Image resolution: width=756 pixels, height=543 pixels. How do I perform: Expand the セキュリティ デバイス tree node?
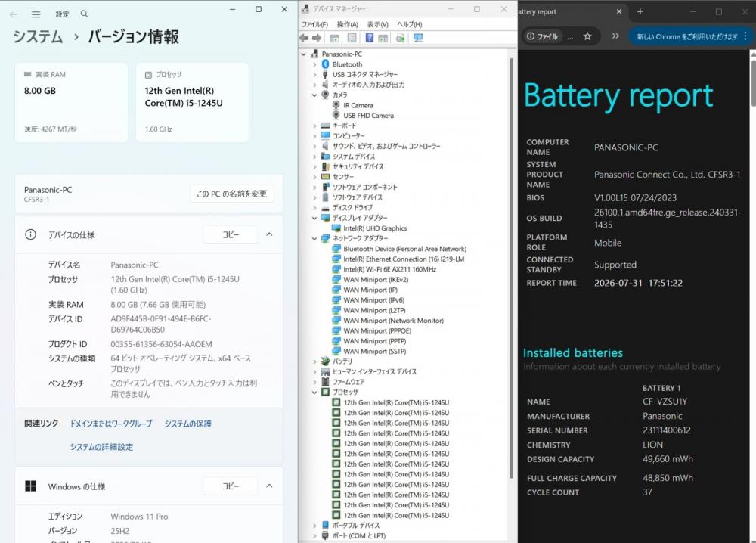pos(314,167)
